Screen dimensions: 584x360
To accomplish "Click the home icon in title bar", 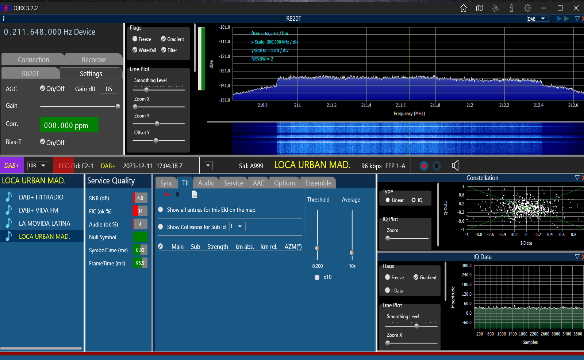I will (x=463, y=8).
